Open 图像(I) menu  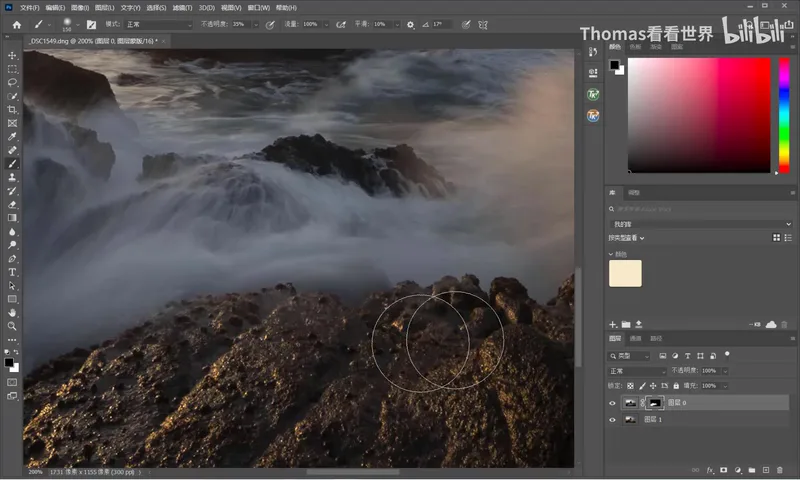(x=80, y=8)
